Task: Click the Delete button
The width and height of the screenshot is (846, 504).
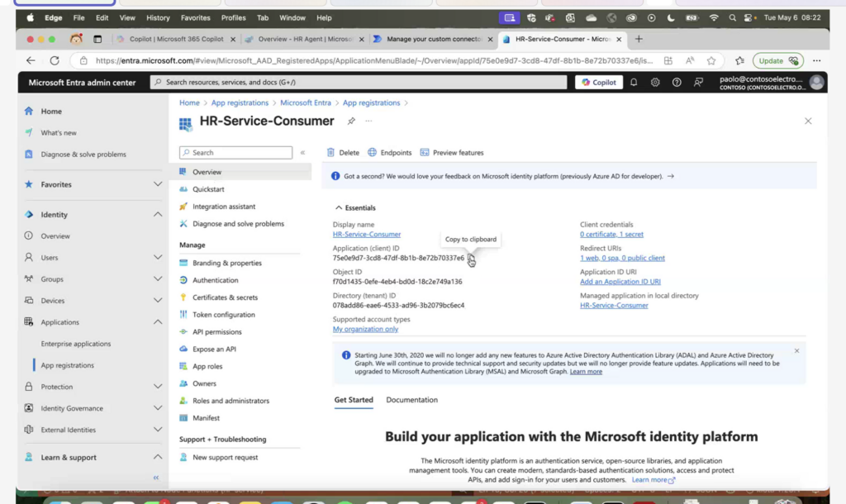Action: (x=343, y=153)
